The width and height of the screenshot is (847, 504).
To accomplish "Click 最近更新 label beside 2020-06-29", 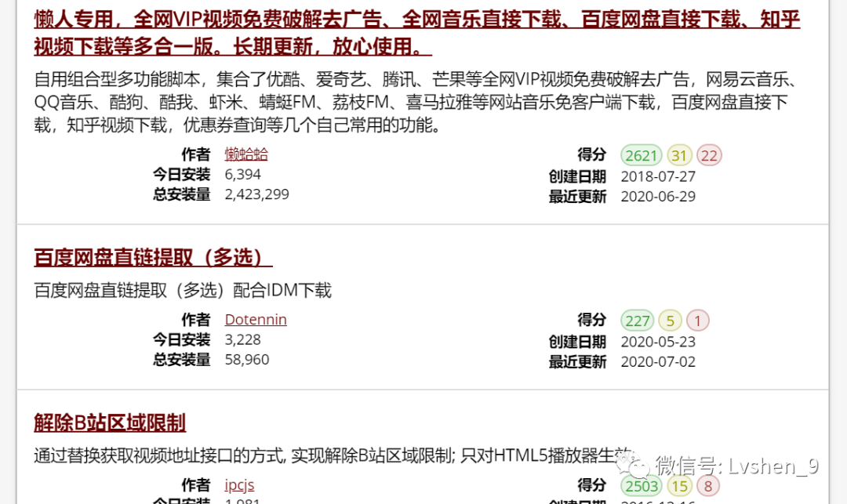I will tap(577, 197).
